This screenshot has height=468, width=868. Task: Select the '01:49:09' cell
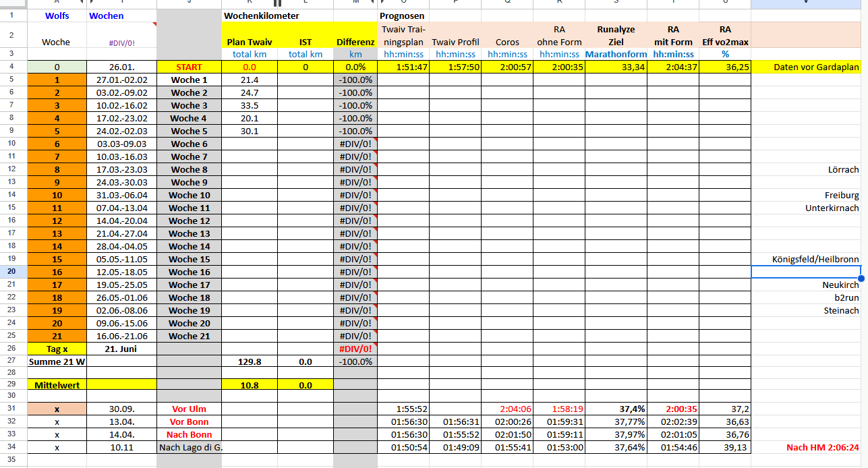point(455,447)
